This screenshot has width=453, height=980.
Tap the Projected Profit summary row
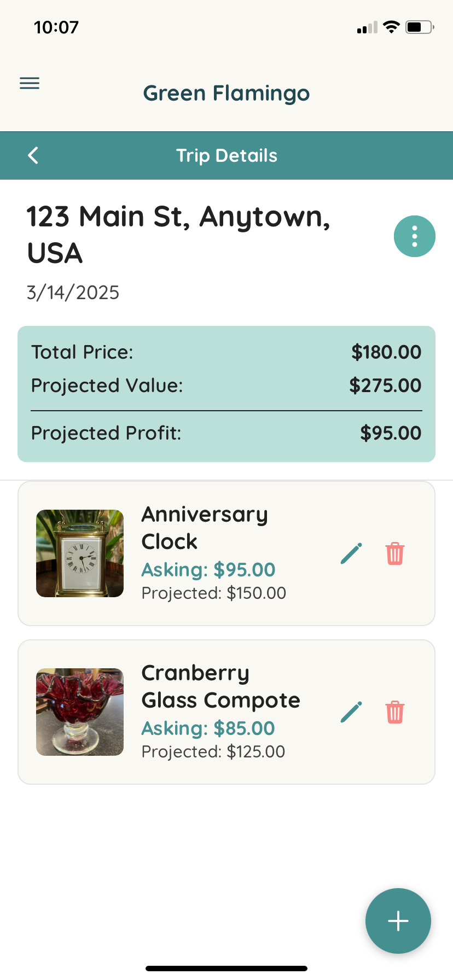[226, 433]
